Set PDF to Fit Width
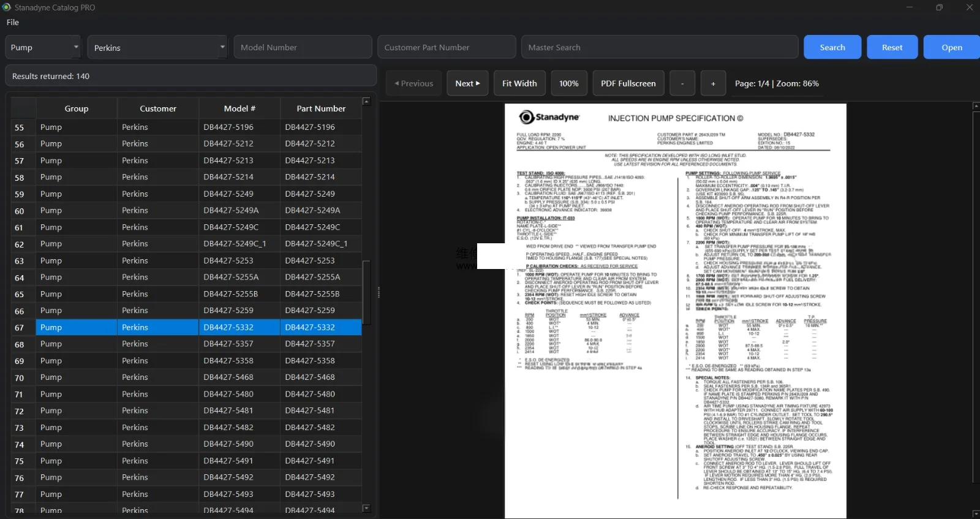Viewport: 980px width, 519px height. (x=519, y=83)
